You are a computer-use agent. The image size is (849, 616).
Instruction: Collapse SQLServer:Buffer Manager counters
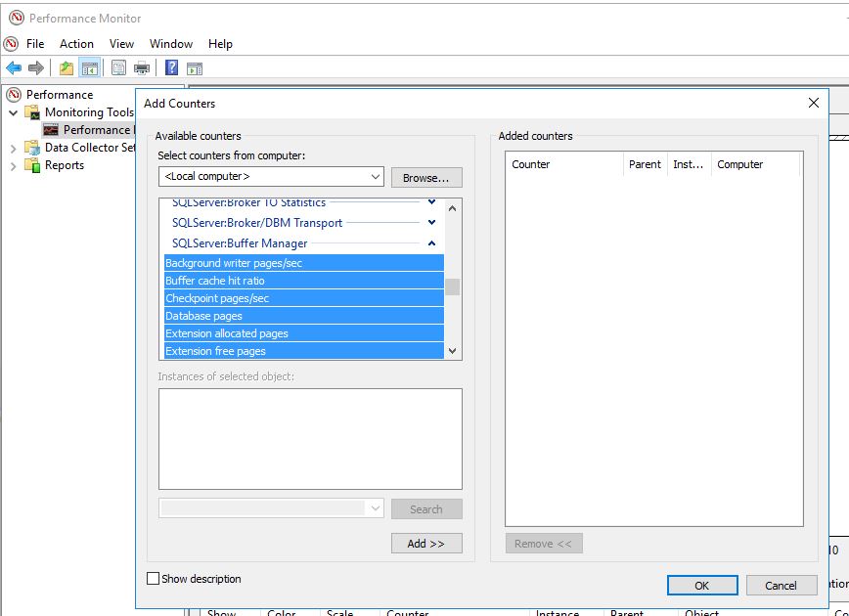[x=431, y=243]
